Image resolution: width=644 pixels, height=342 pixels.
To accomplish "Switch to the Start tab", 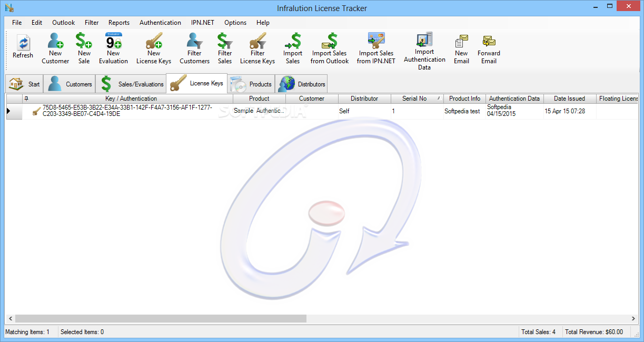I will click(x=24, y=84).
